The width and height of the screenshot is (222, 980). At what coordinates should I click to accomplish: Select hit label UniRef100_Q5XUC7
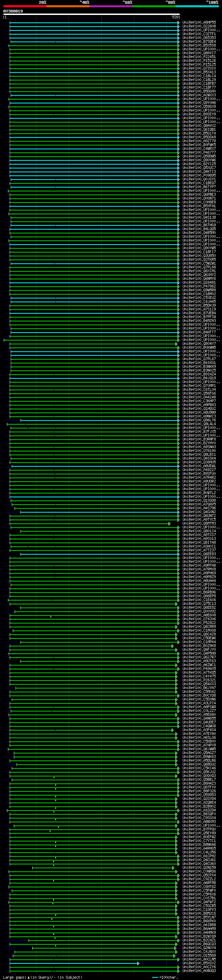[x=199, y=168]
